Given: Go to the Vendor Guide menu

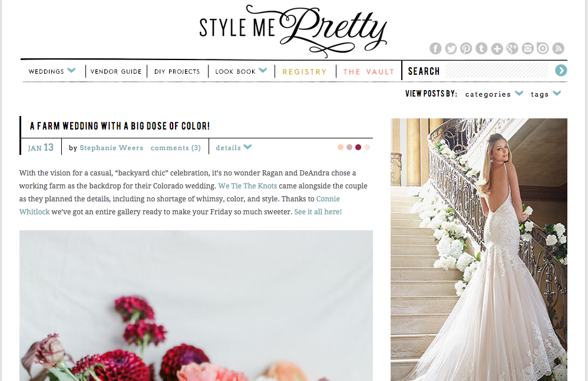Looking at the screenshot, I should tap(116, 71).
